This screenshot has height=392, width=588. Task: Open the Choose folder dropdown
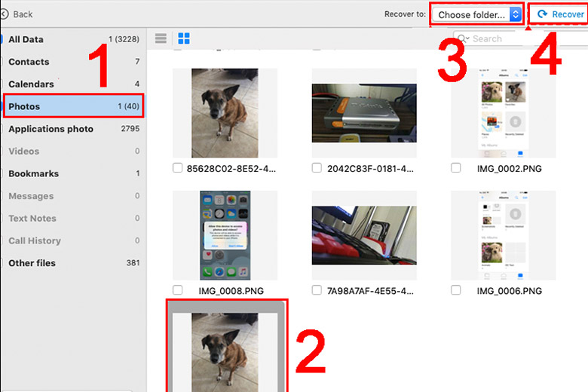479,14
